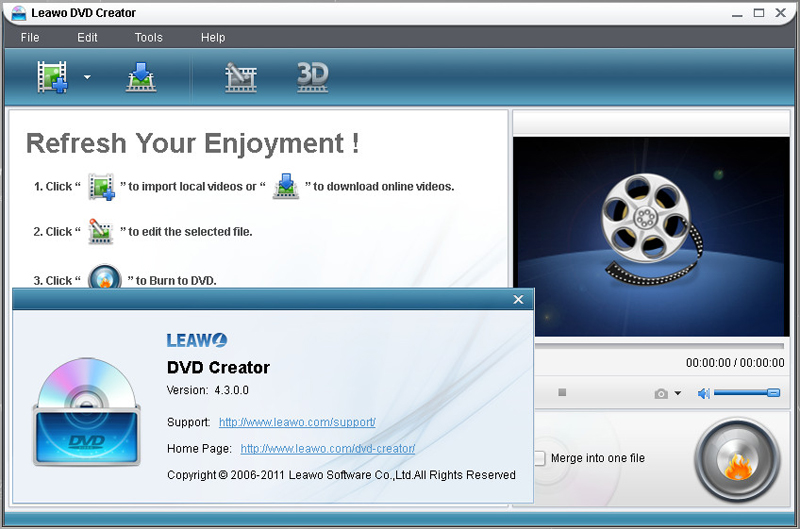Open the leawo.com/support link
The image size is (800, 529).
[x=297, y=422]
